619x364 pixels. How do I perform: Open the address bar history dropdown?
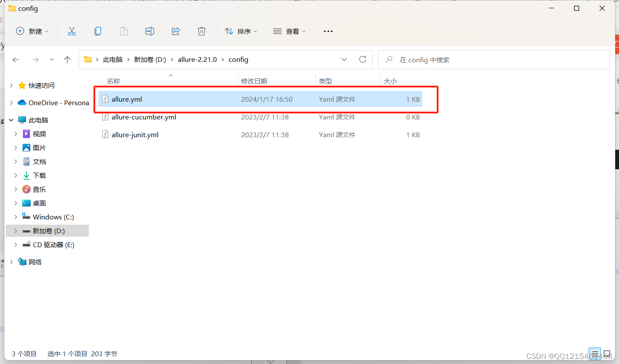344,59
